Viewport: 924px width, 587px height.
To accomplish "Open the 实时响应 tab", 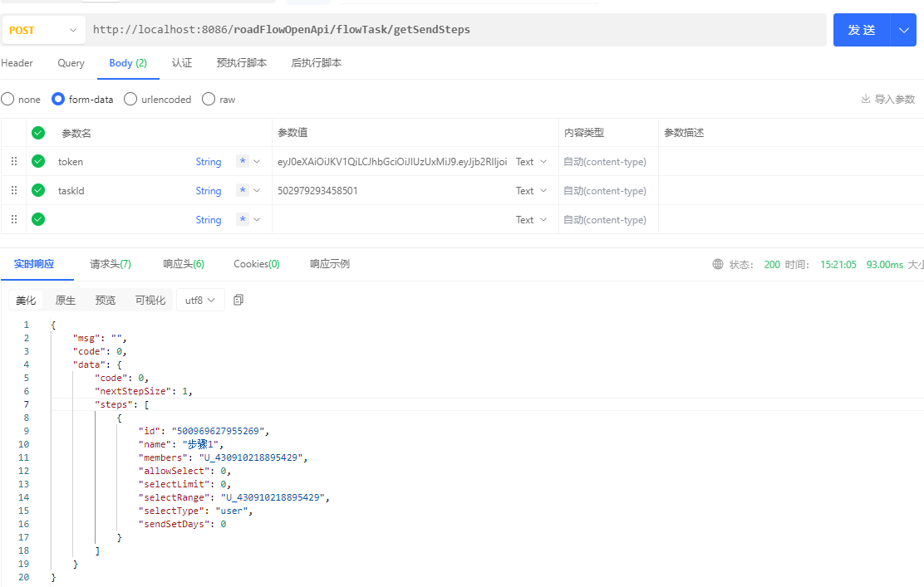I will click(34, 264).
